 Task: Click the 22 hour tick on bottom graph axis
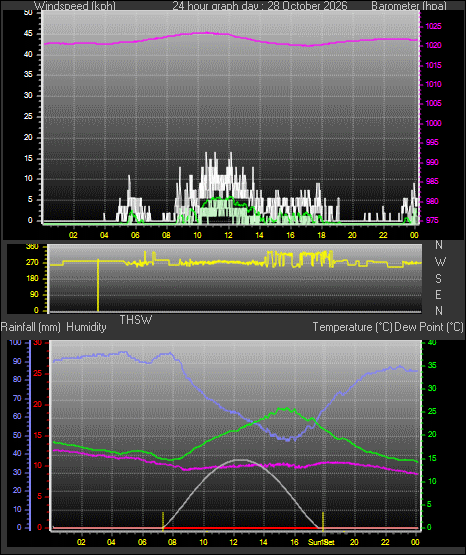pyautogui.click(x=386, y=542)
